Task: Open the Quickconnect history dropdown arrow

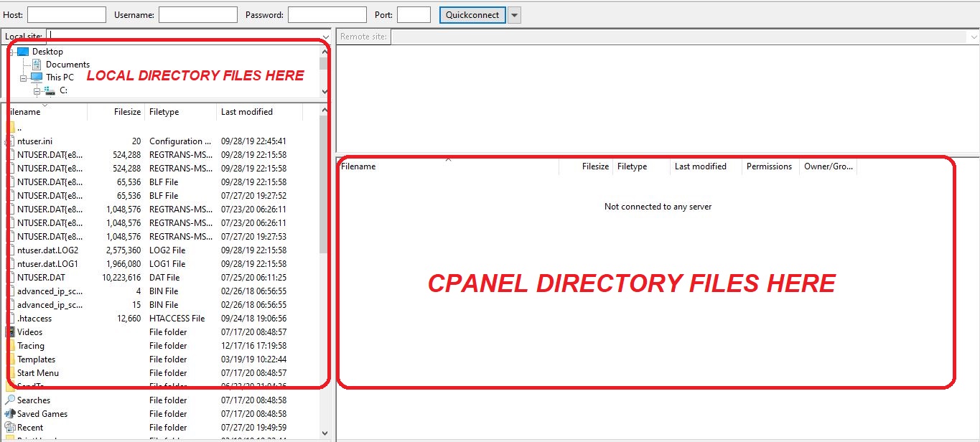Action: pyautogui.click(x=514, y=15)
